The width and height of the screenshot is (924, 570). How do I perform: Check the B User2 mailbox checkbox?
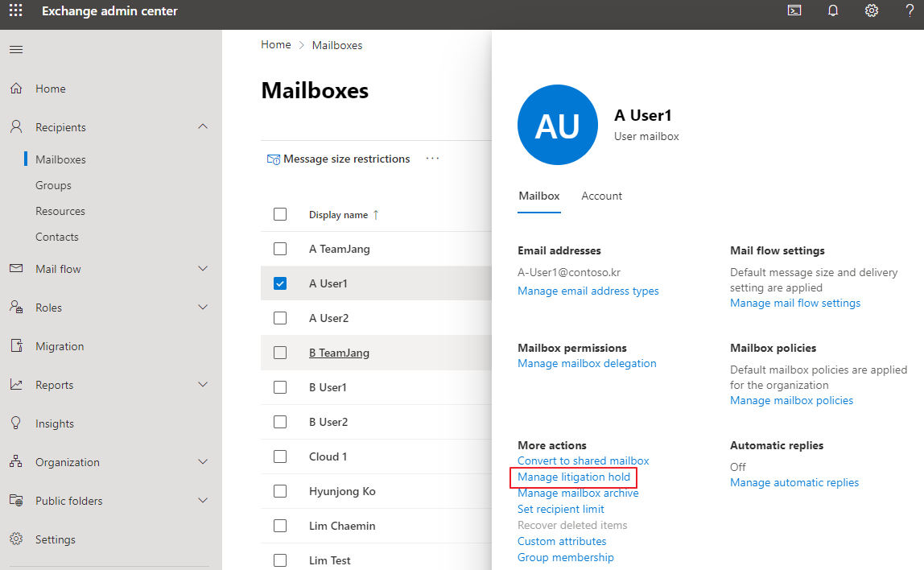click(280, 422)
